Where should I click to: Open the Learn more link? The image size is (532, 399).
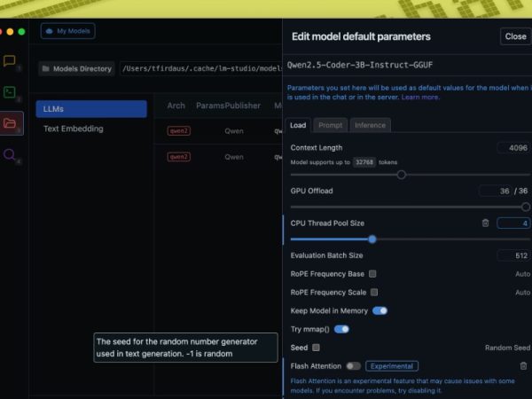click(420, 97)
